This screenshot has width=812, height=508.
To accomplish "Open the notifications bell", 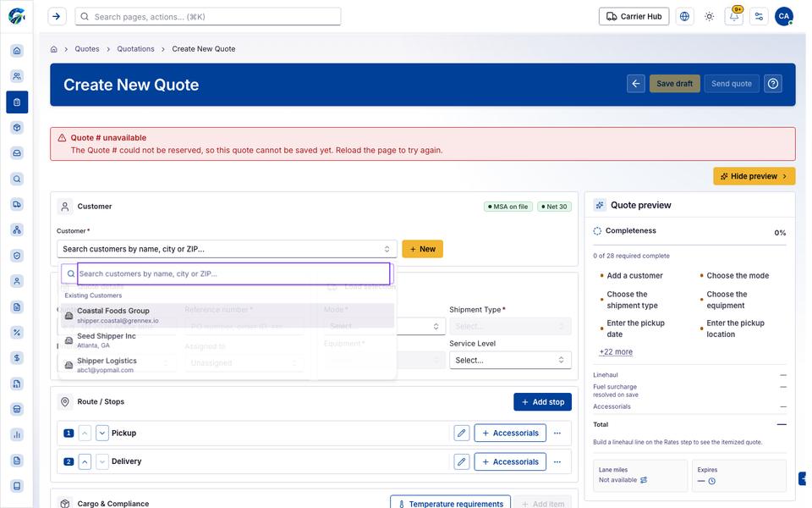I will [x=734, y=17].
